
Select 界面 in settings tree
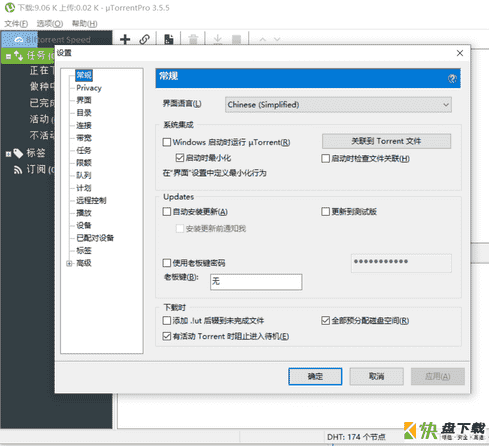[x=84, y=100]
